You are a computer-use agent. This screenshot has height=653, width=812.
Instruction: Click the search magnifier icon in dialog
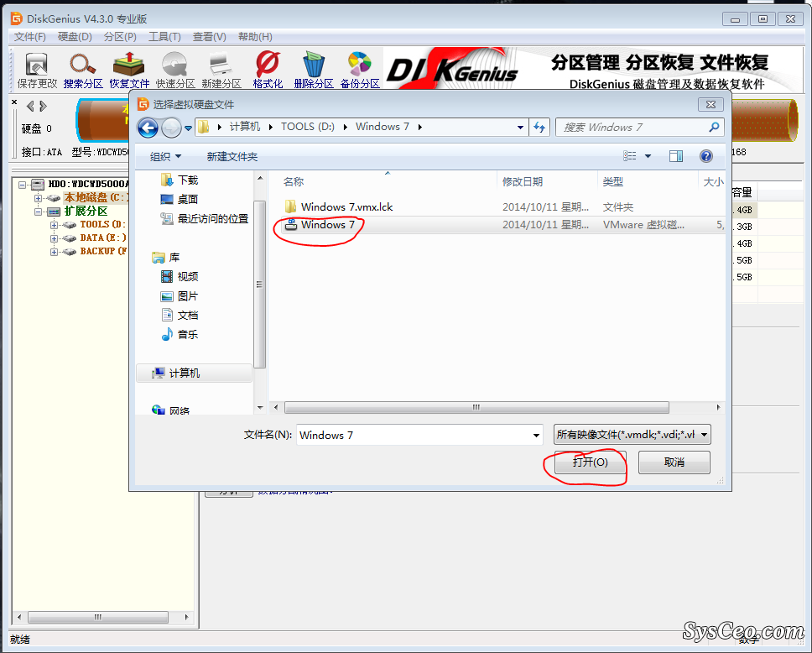[x=714, y=127]
